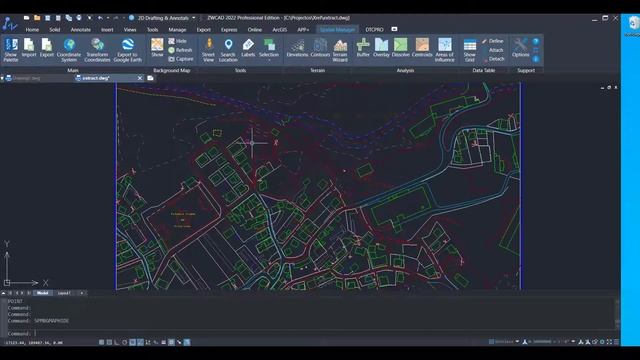Screen dimensions: 640x360
Task: Refresh the background map
Action: coord(180,50)
